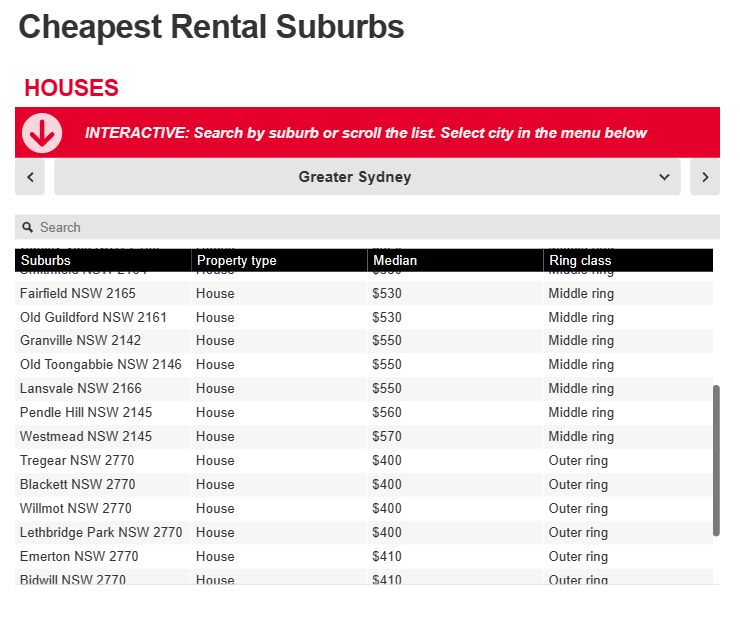Click the search magnifier icon
The width and height of the screenshot is (740, 617).
point(28,228)
